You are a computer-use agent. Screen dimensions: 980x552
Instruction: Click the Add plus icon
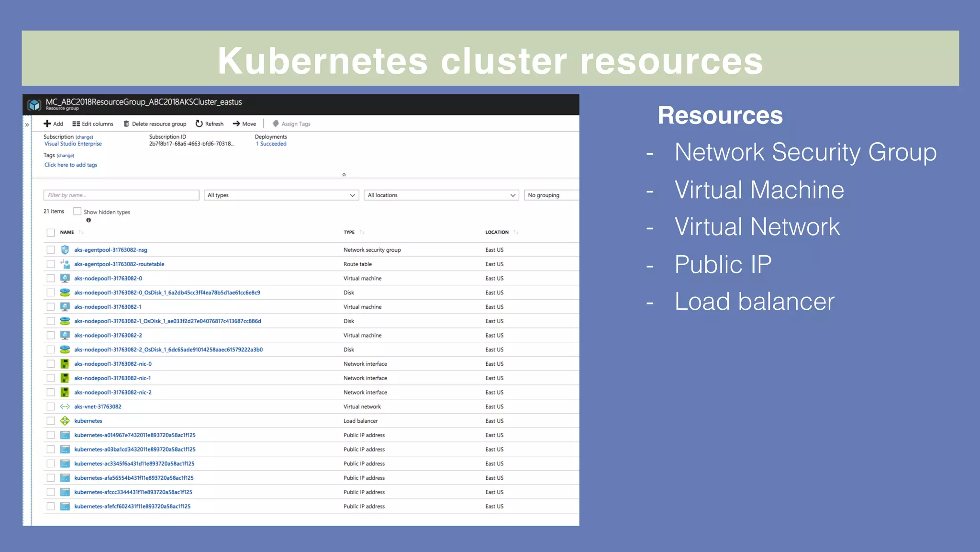[47, 124]
